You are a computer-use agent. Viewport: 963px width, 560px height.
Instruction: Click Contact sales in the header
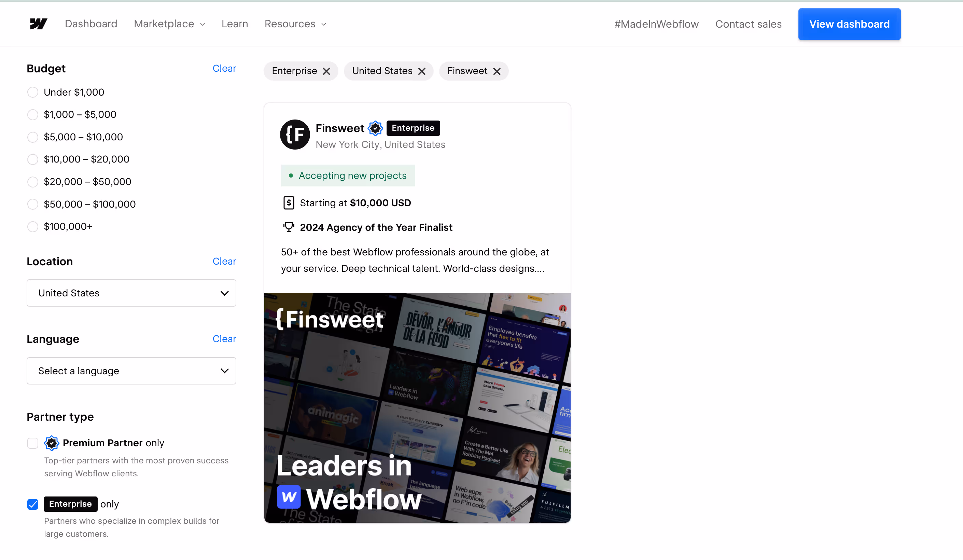point(748,24)
